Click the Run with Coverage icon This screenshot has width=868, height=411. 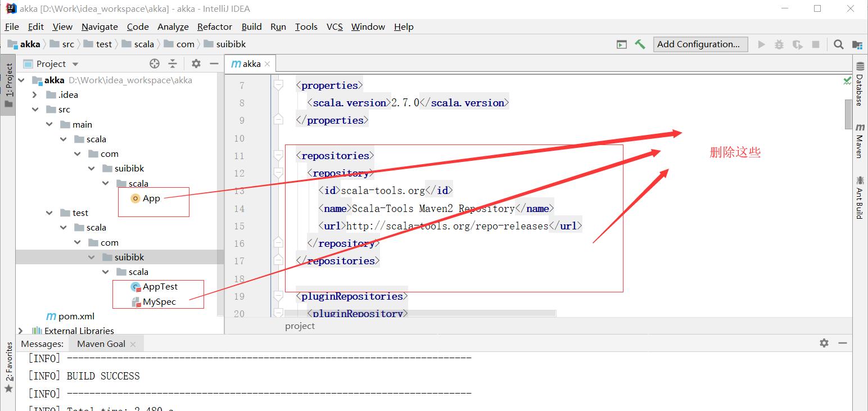coord(797,44)
